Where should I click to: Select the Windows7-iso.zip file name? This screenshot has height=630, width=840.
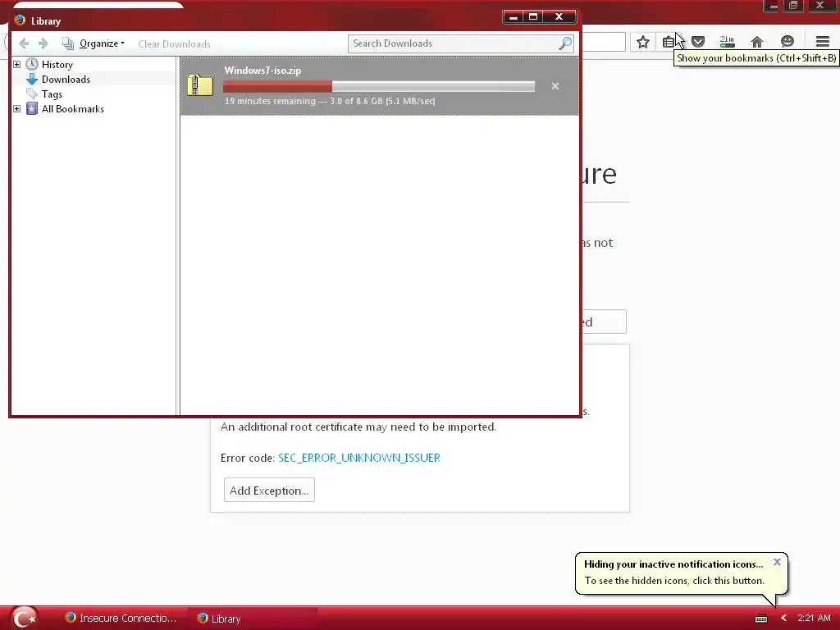[x=262, y=71]
